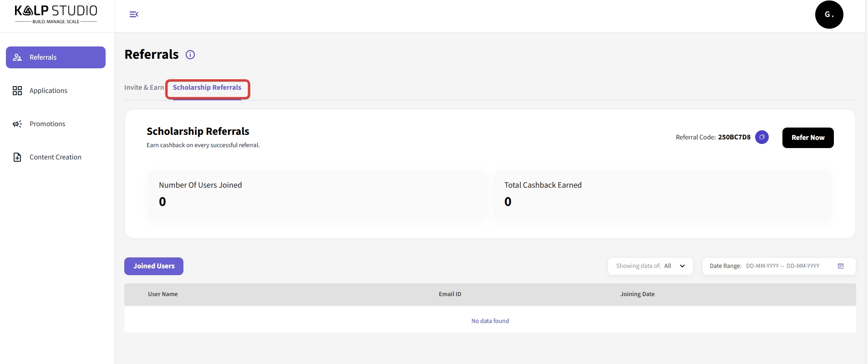Click the Date Range input field
The image size is (868, 364).
pos(782,266)
